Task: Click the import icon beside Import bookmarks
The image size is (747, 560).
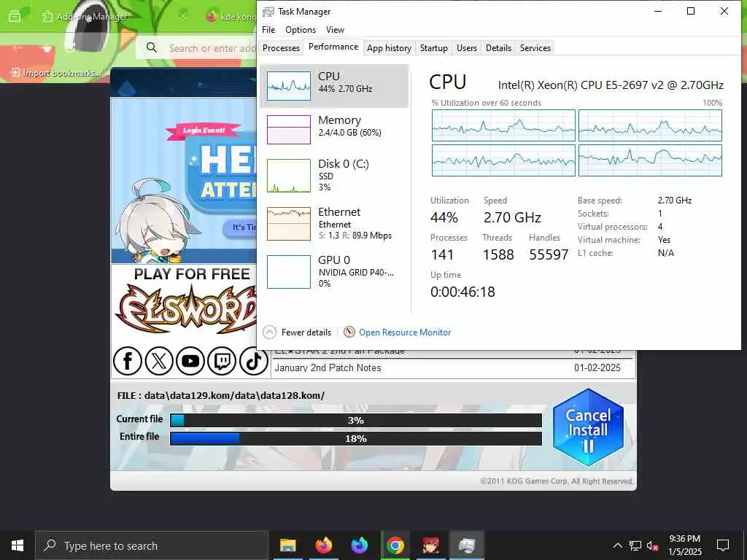Action: tap(15, 72)
